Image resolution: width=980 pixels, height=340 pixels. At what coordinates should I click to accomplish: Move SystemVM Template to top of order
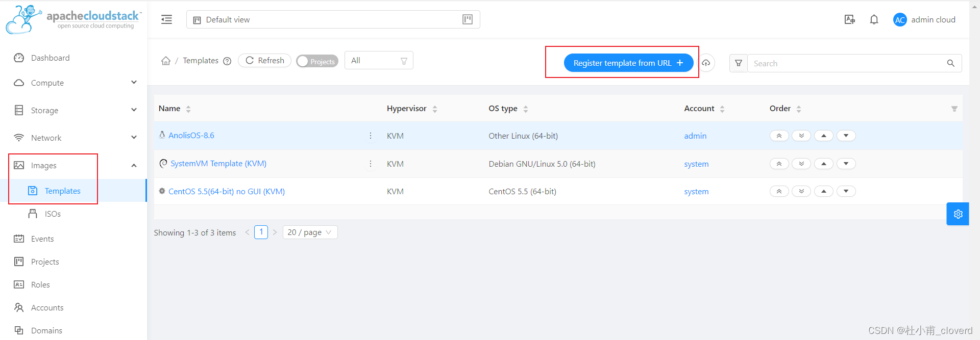coord(779,164)
